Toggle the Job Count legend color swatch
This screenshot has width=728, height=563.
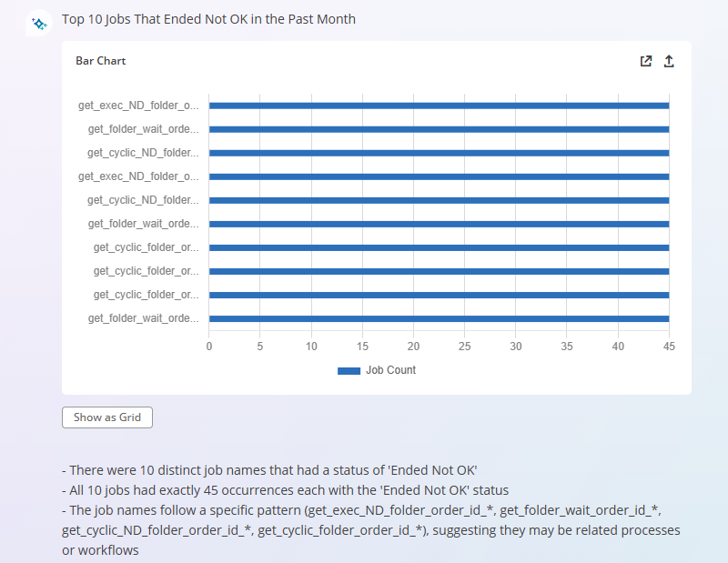(x=349, y=371)
